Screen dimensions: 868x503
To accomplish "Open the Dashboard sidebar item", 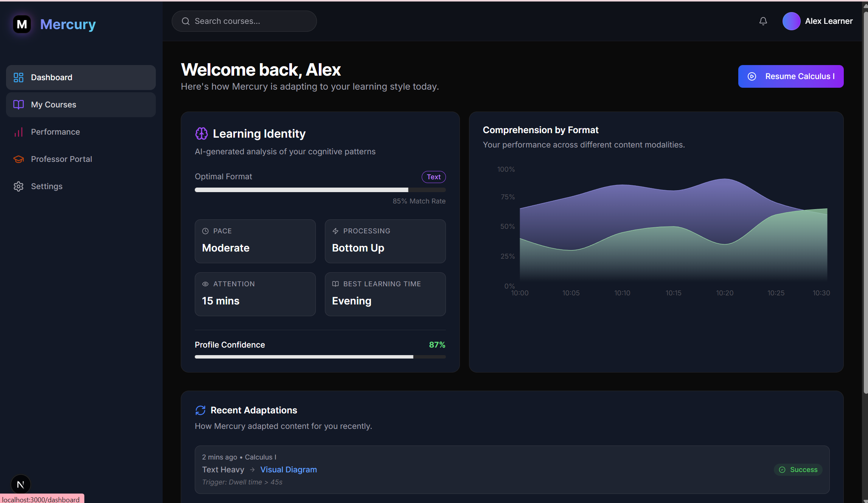I will pyautogui.click(x=81, y=78).
